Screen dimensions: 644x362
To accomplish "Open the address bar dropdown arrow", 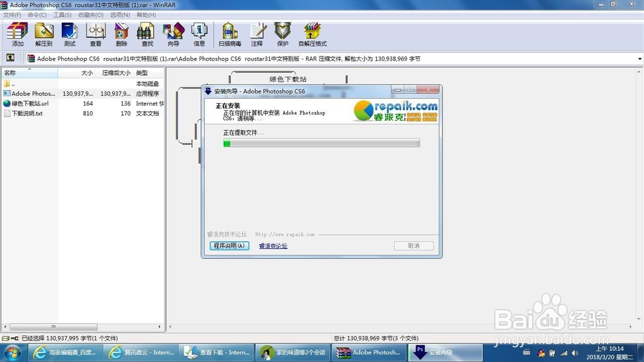I will (x=639, y=59).
